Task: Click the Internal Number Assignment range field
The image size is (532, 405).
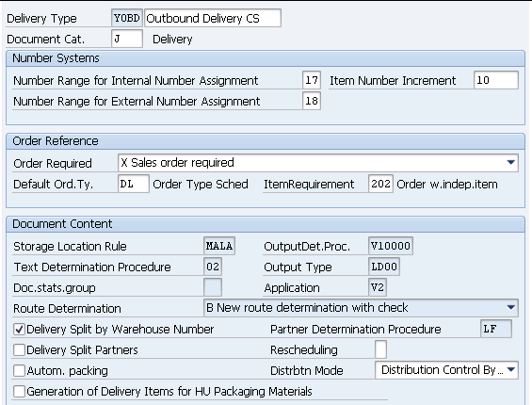Action: (312, 80)
